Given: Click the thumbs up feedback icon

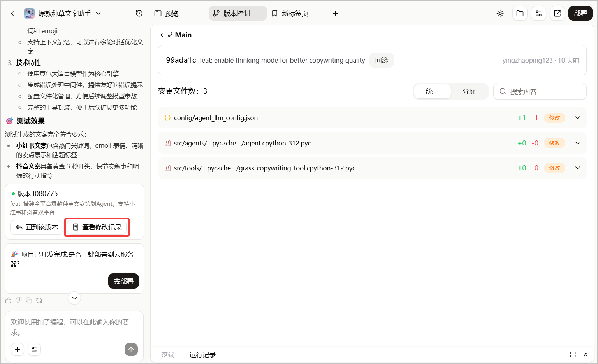Looking at the screenshot, I should tap(8, 300).
